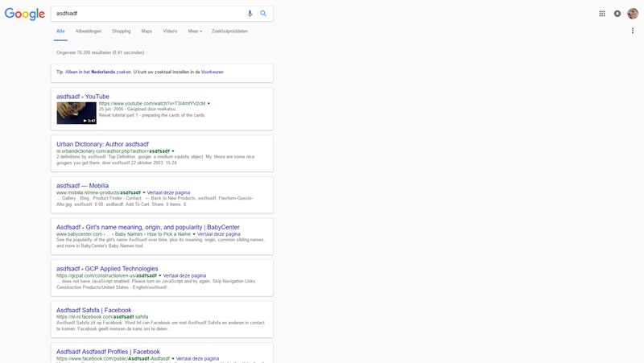Expand arrow next to babycenter URL
This screenshot has width=644, height=363.
(x=194, y=234)
